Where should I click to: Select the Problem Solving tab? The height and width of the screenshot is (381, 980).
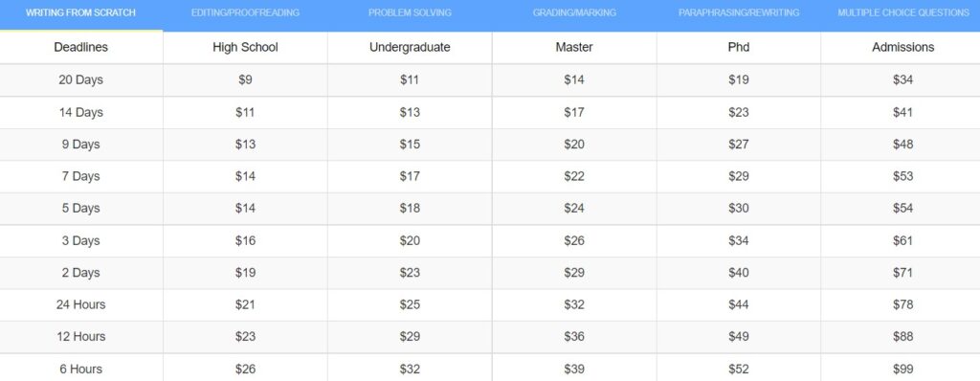(x=410, y=13)
